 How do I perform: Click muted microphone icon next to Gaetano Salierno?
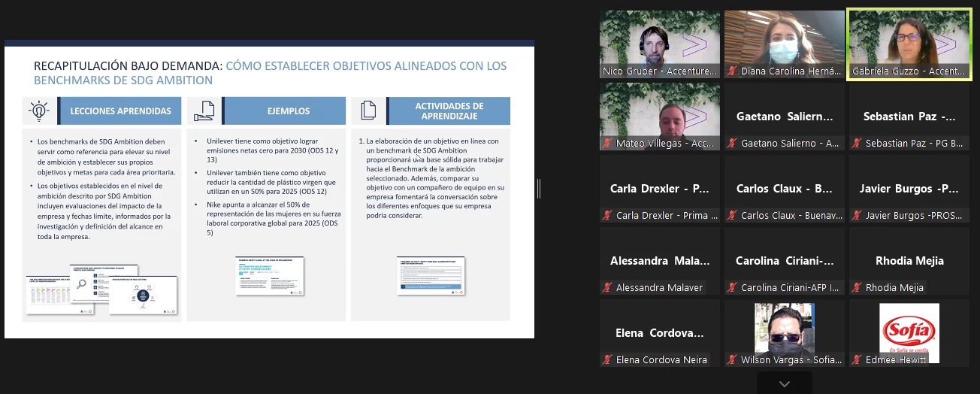point(732,144)
